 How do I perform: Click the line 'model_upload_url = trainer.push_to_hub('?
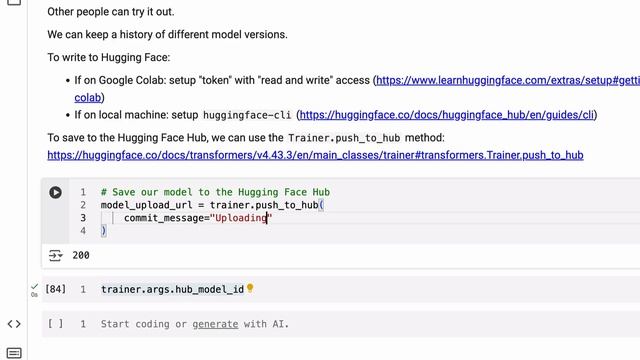click(212, 205)
